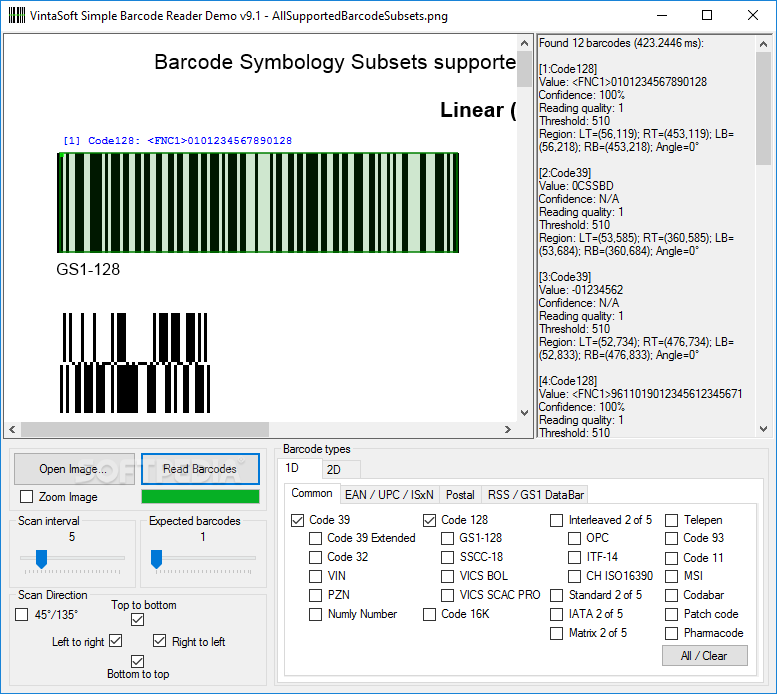777x694 pixels.
Task: Click the results panel vertical scrollbar thumb
Action: click(763, 108)
